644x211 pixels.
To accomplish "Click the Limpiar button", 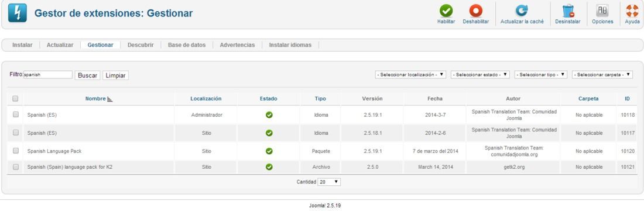I will point(115,76).
